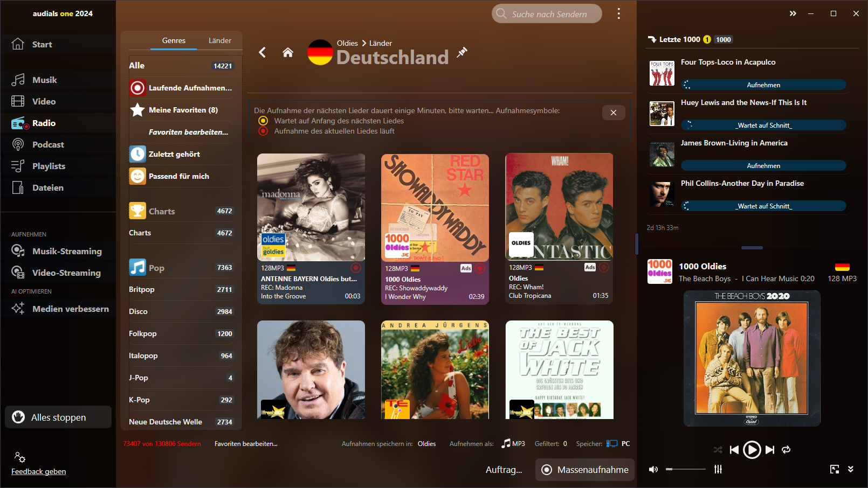Go back with the left arrow
The height and width of the screenshot is (488, 868).
[x=263, y=52]
